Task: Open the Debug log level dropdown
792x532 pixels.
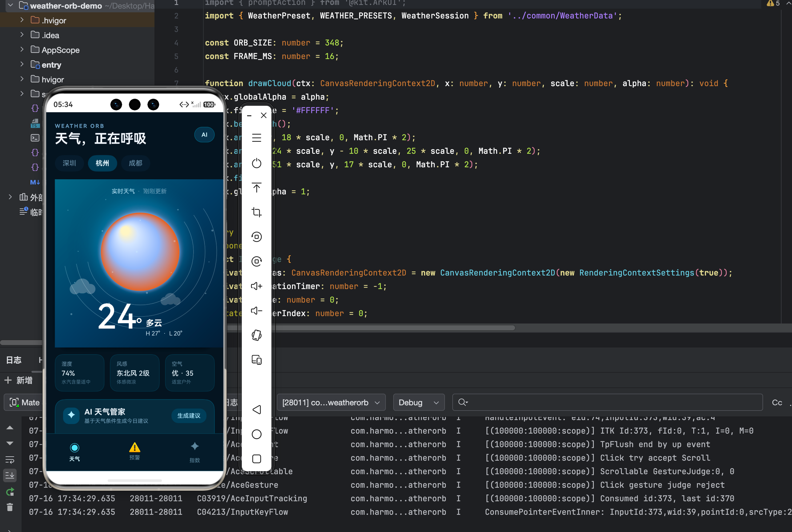Action: (x=418, y=403)
